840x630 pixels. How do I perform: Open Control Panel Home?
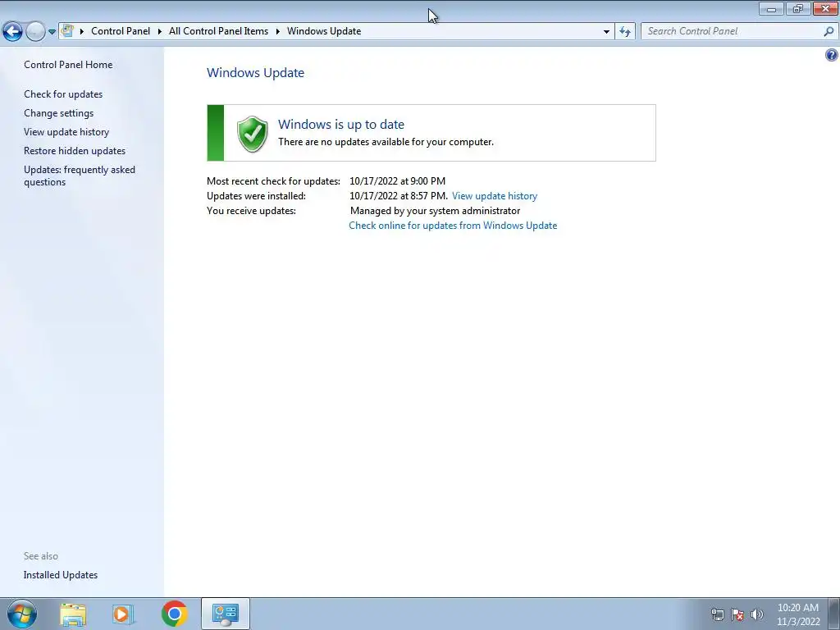coord(68,64)
